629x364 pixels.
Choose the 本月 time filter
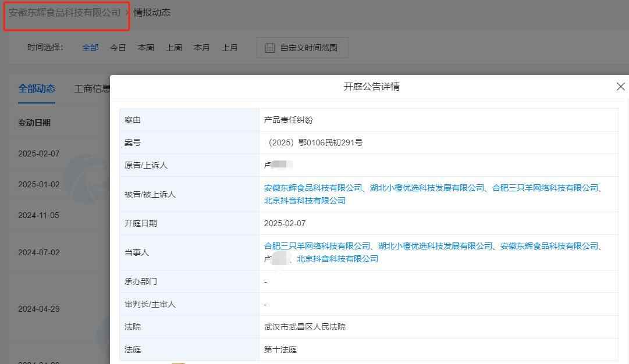tap(201, 48)
